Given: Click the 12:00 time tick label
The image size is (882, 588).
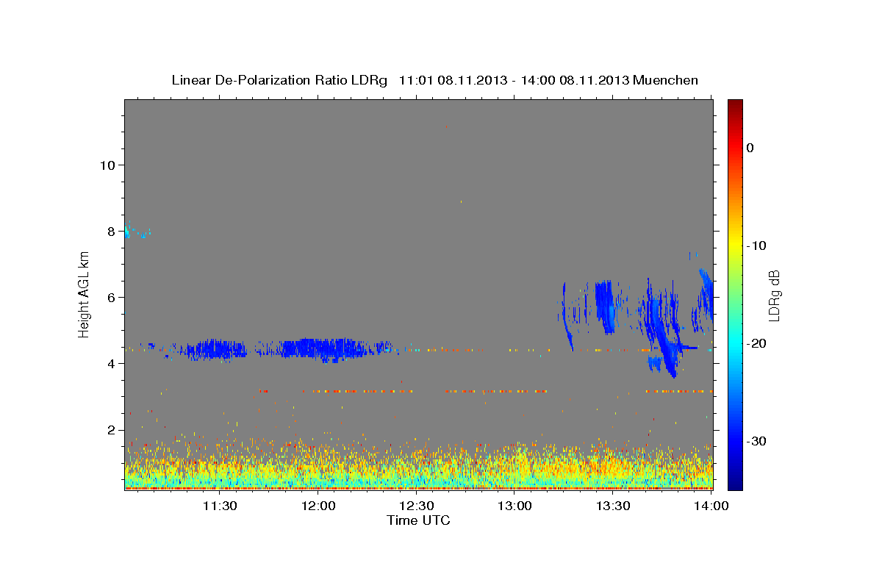Looking at the screenshot, I should click(318, 506).
